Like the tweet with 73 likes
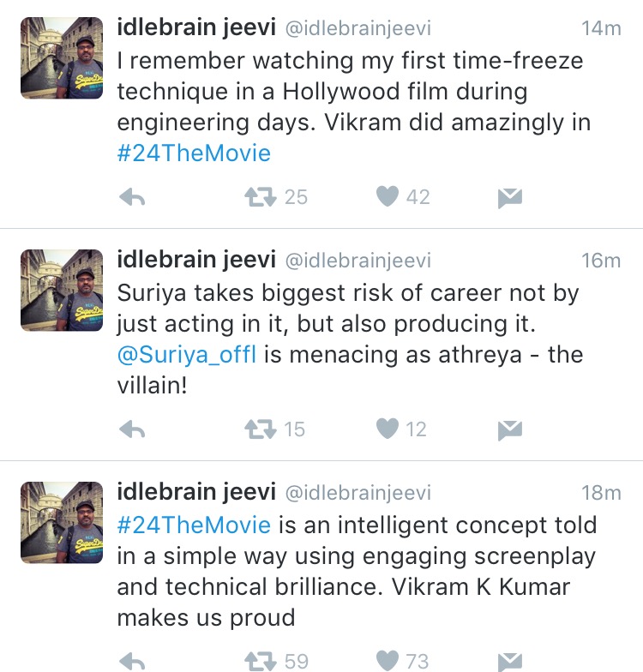Image resolution: width=643 pixels, height=672 pixels. (x=388, y=661)
